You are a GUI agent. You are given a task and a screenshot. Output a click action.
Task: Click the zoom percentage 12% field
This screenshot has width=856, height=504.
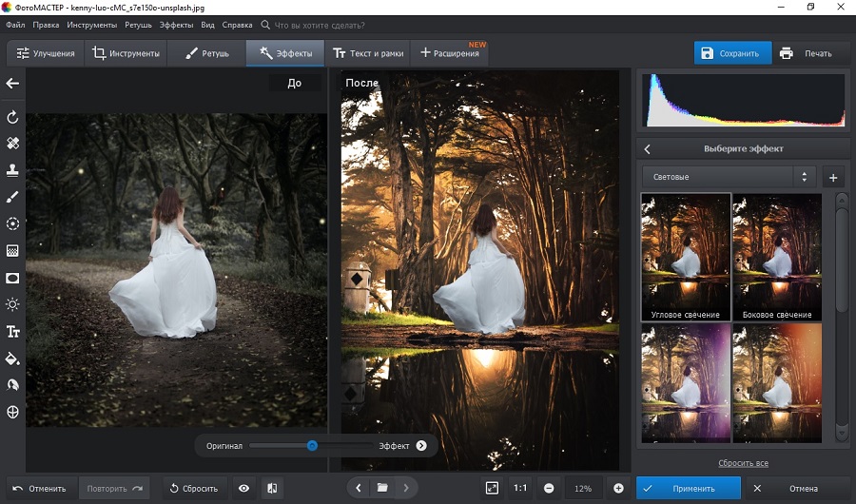tap(583, 488)
